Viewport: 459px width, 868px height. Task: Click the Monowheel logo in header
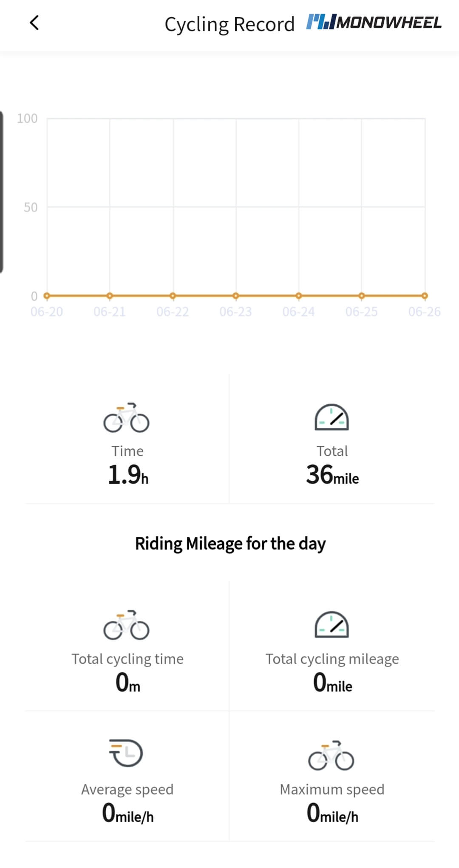374,22
